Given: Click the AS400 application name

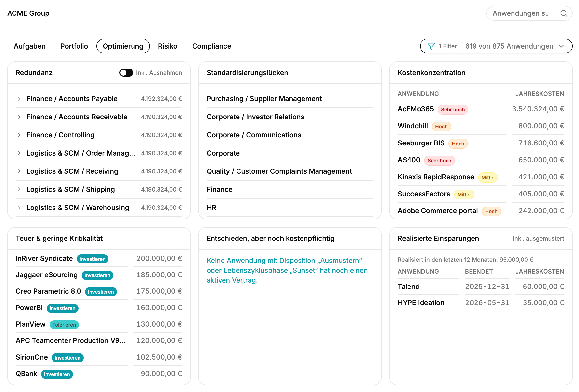Looking at the screenshot, I should [409, 160].
